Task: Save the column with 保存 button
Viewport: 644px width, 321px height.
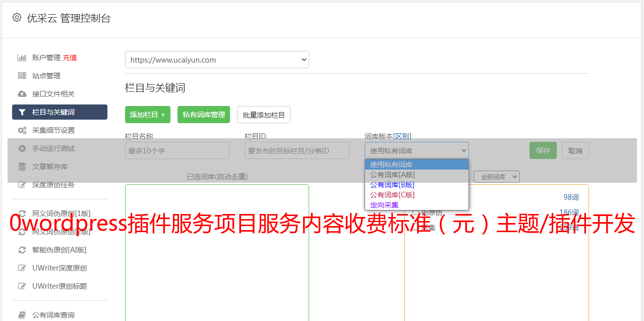Action: [543, 150]
